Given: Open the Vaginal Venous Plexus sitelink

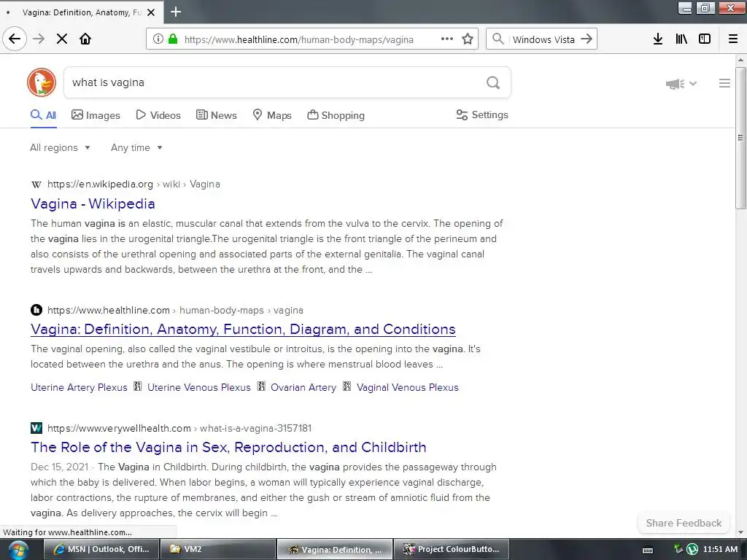Looking at the screenshot, I should coord(407,388).
